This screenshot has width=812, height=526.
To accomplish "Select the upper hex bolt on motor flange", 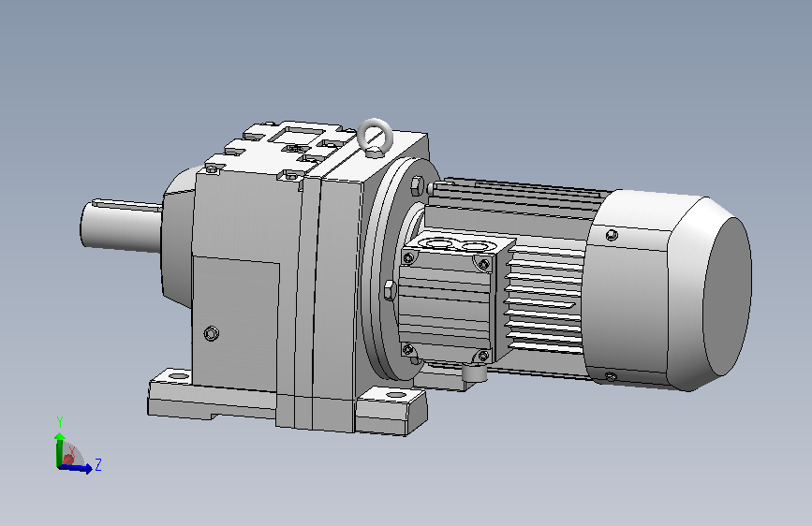I will pyautogui.click(x=418, y=184).
